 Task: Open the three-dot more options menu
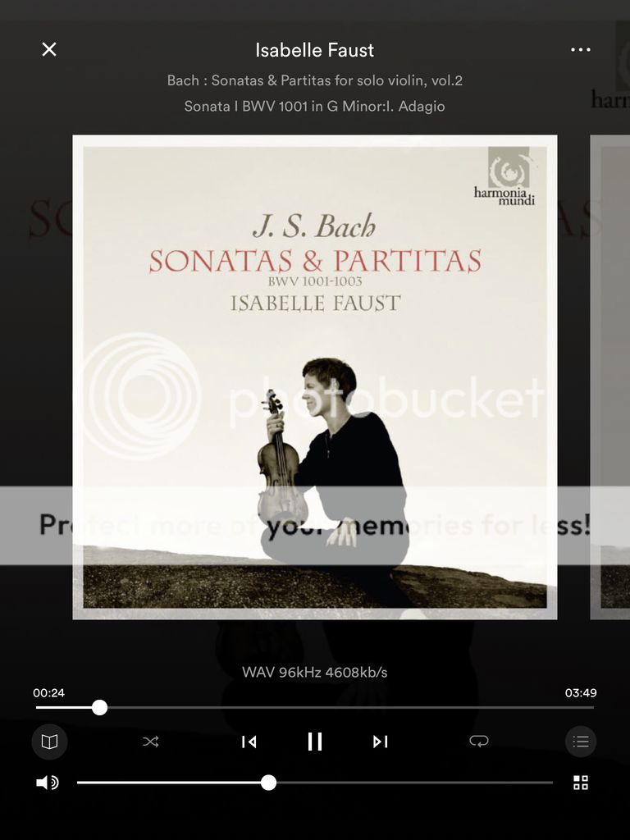581,50
